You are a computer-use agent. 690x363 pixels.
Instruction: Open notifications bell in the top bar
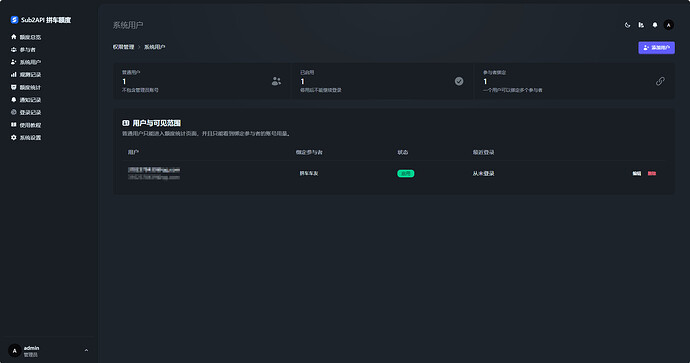click(655, 25)
